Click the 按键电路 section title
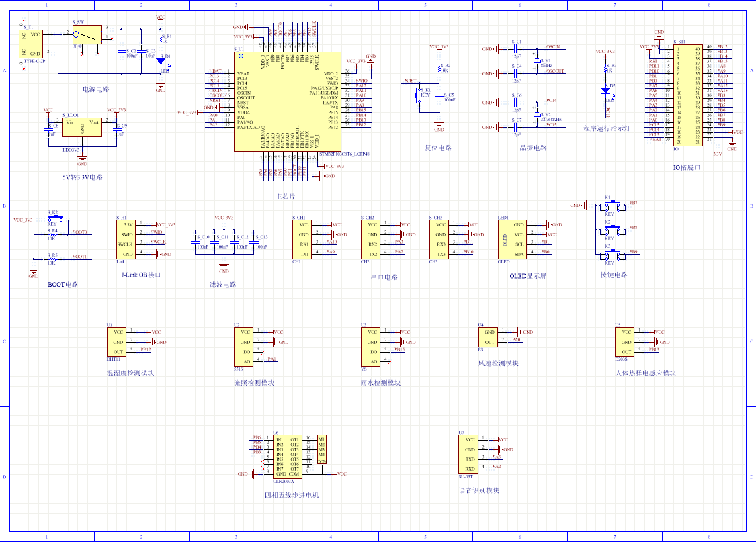756x542 pixels. [614, 275]
